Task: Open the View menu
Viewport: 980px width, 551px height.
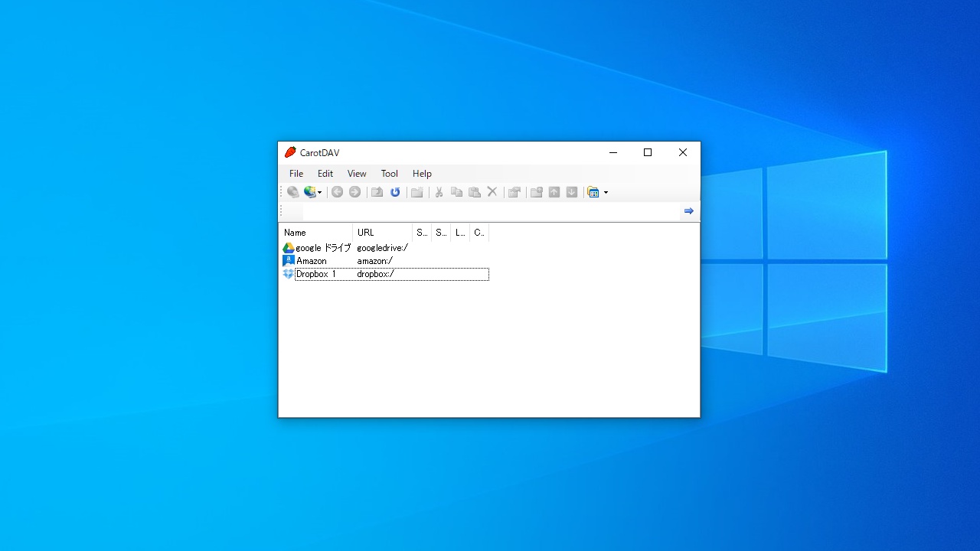Action: coord(357,174)
